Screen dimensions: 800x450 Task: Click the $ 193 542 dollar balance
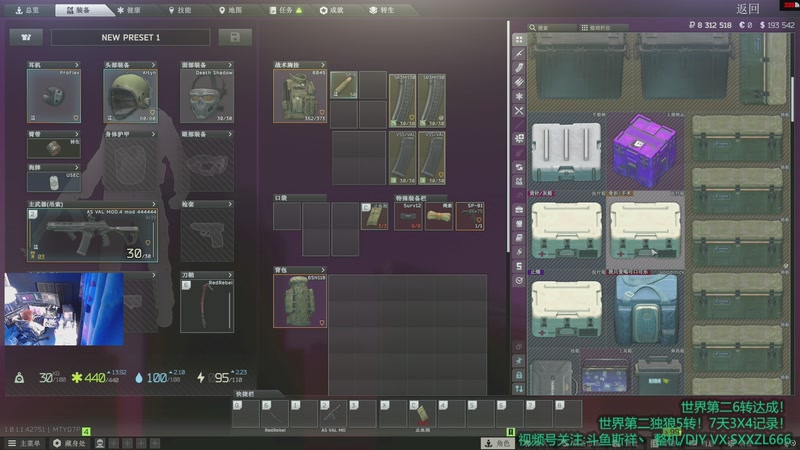click(x=777, y=24)
